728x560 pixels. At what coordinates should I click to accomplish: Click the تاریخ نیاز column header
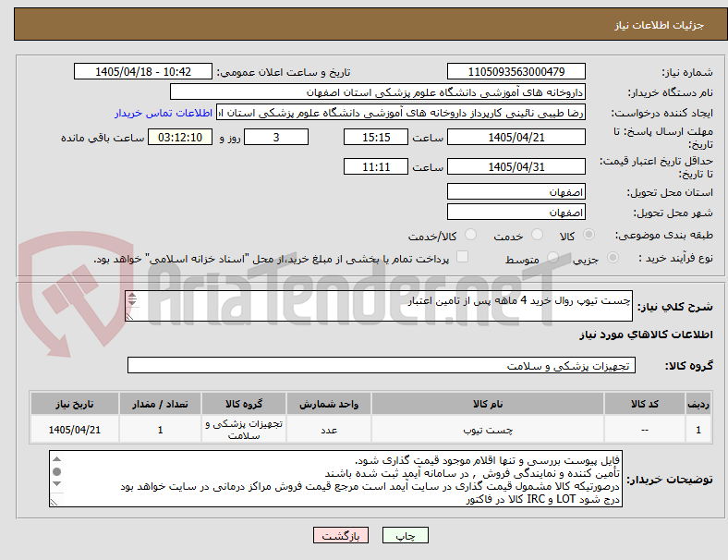74,404
